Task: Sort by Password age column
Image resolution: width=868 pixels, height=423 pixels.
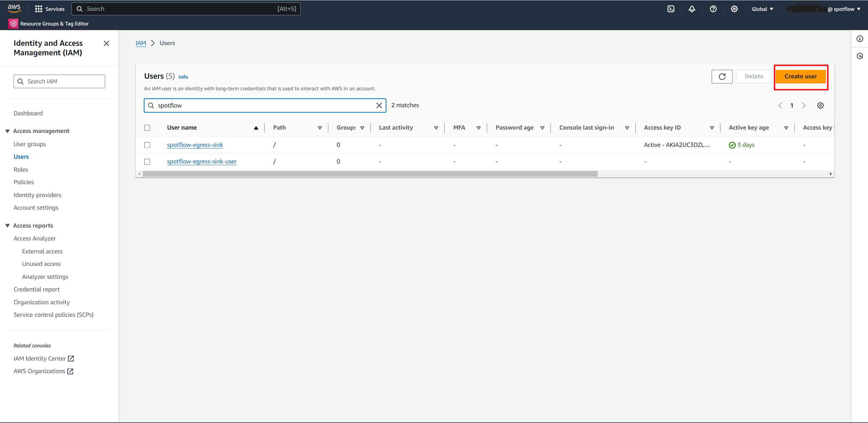Action: pos(542,128)
